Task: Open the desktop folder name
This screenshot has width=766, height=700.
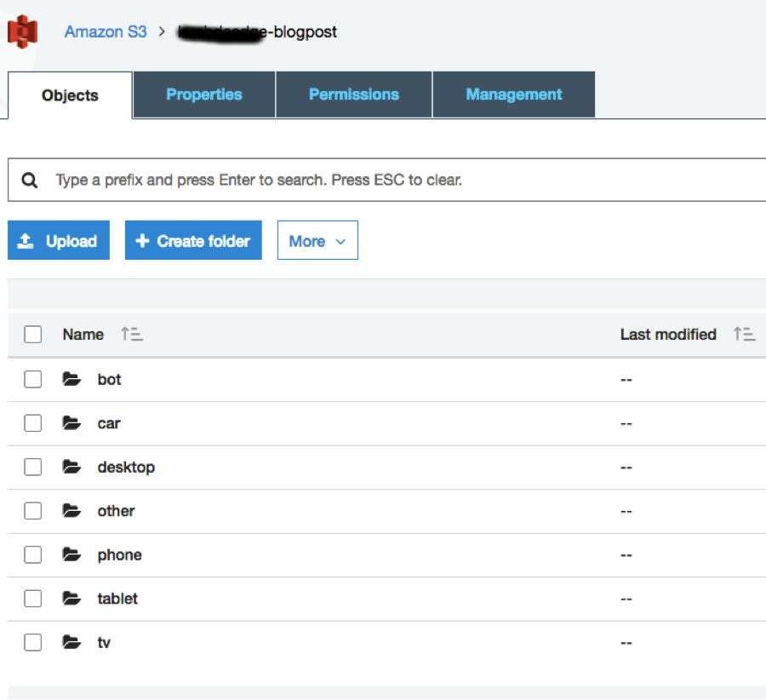Action: click(126, 468)
